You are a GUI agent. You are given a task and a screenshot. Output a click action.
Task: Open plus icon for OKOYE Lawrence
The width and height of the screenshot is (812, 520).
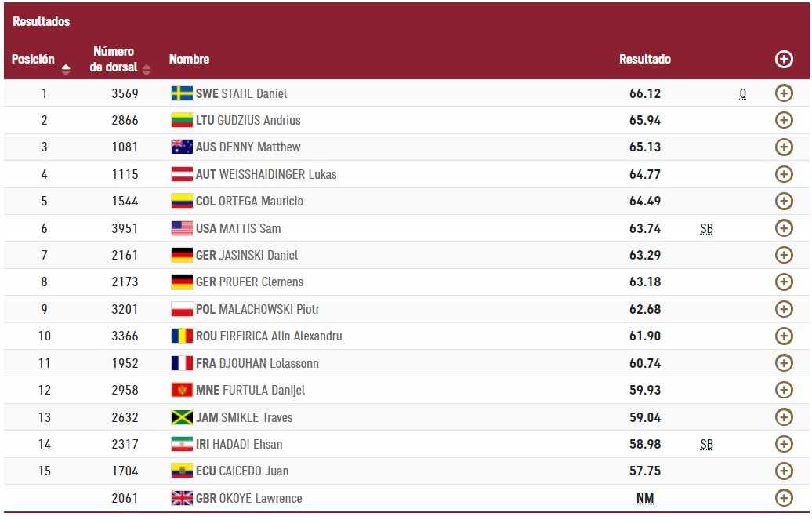(784, 498)
